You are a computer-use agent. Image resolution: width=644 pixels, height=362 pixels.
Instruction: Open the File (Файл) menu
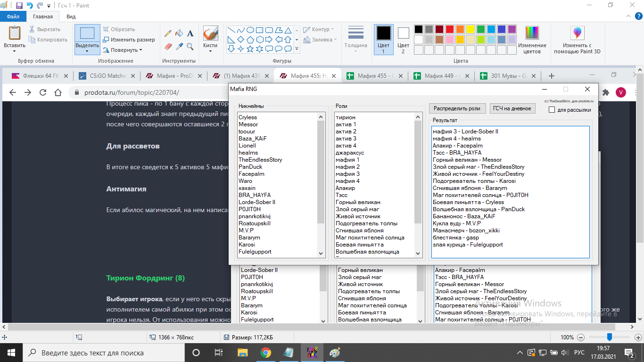point(13,16)
